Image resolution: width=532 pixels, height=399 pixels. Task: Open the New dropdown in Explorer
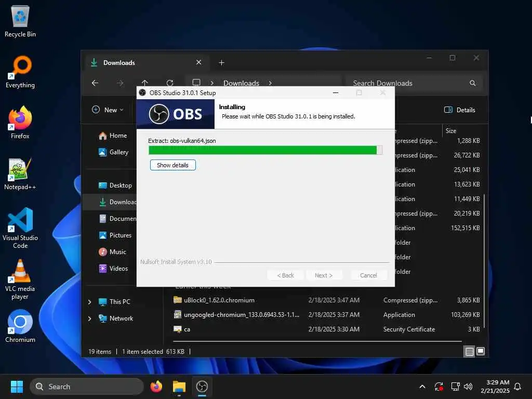coord(108,110)
